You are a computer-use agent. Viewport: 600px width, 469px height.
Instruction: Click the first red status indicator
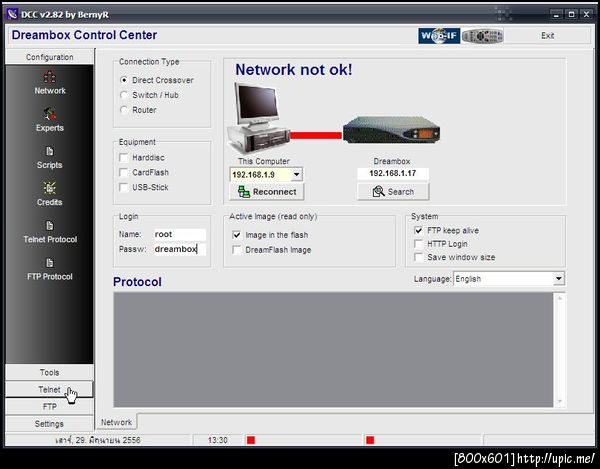(251, 440)
